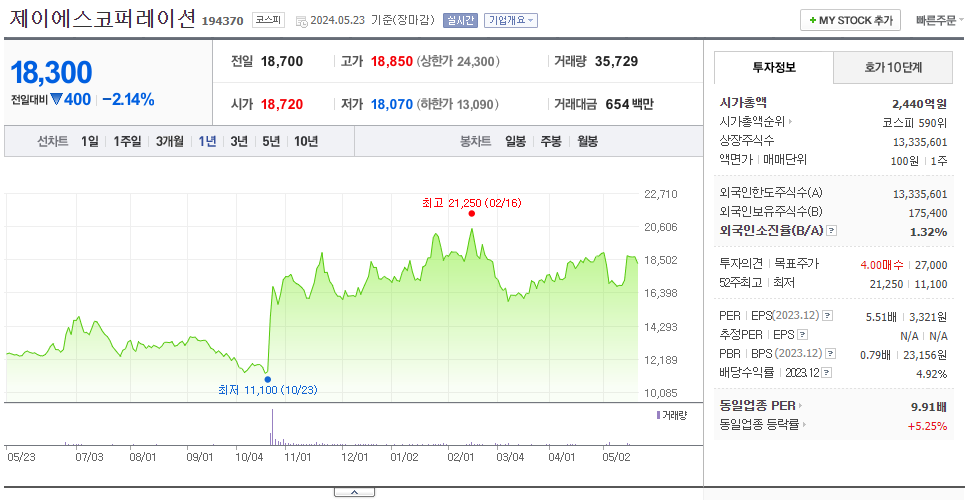Click the 시가총액순위 link

click(753, 122)
